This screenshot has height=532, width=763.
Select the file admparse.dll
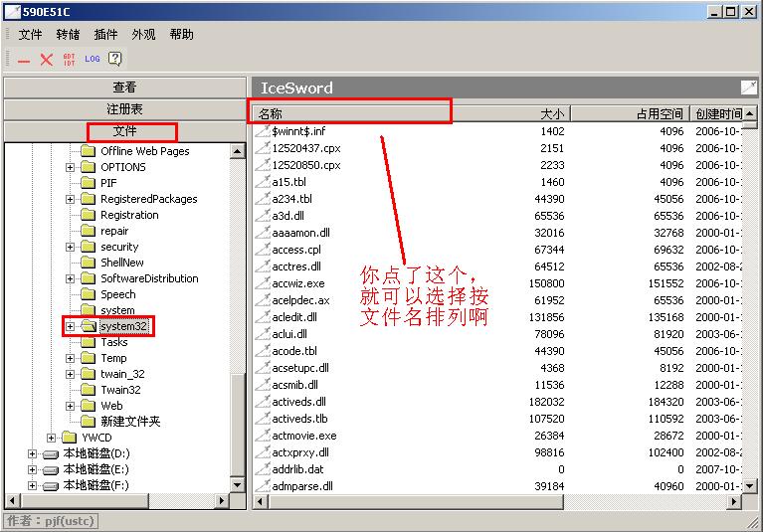[302, 486]
